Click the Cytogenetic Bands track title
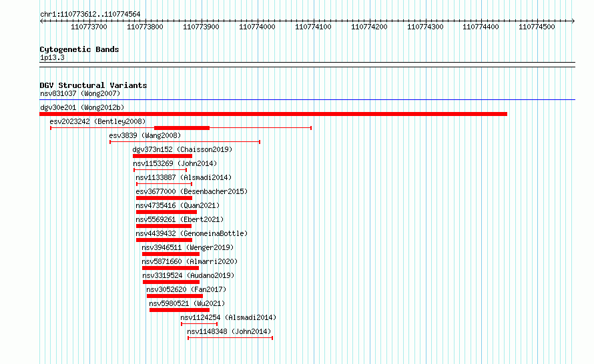 click(x=79, y=49)
